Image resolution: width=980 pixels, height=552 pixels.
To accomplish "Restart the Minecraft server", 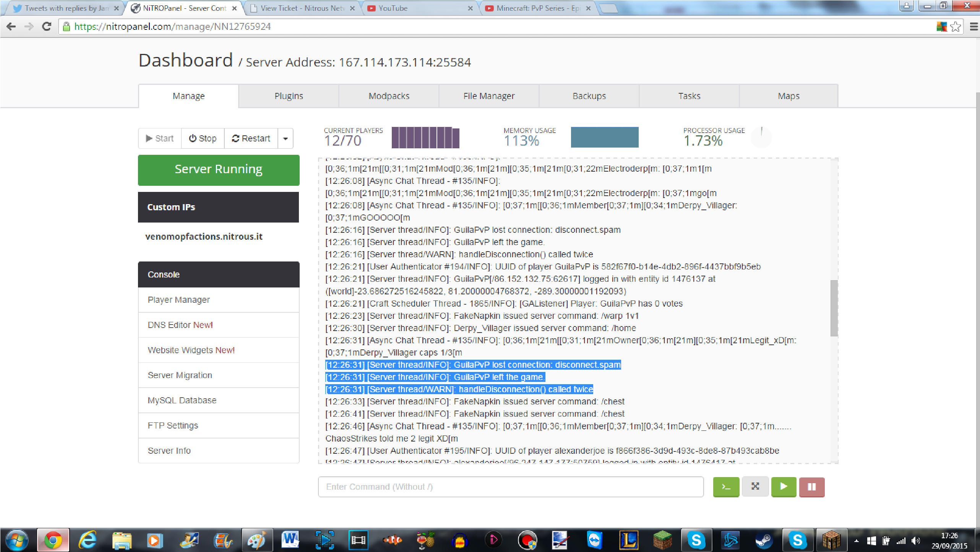I will pos(251,138).
